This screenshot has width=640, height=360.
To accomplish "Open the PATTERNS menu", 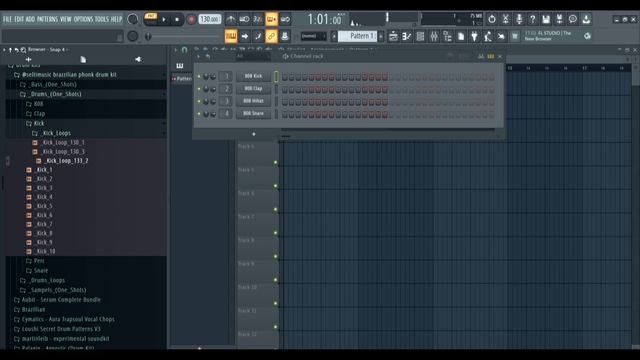I will [48, 19].
